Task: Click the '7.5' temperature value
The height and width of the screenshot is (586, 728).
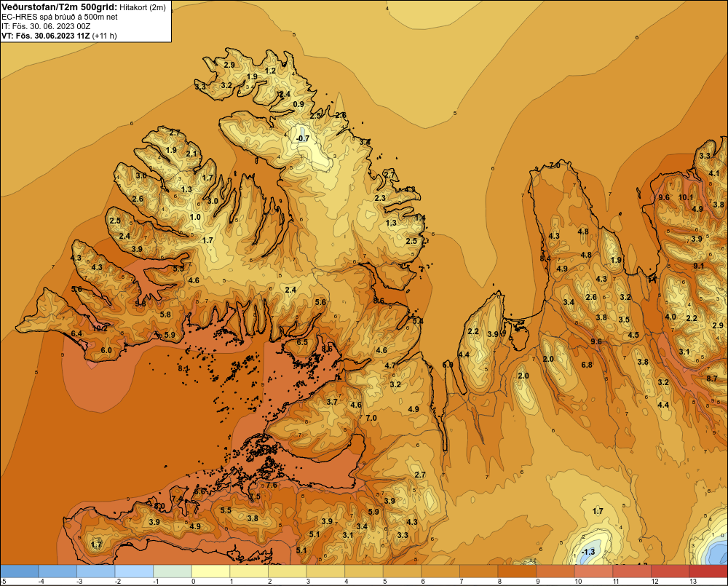Action: [255, 496]
